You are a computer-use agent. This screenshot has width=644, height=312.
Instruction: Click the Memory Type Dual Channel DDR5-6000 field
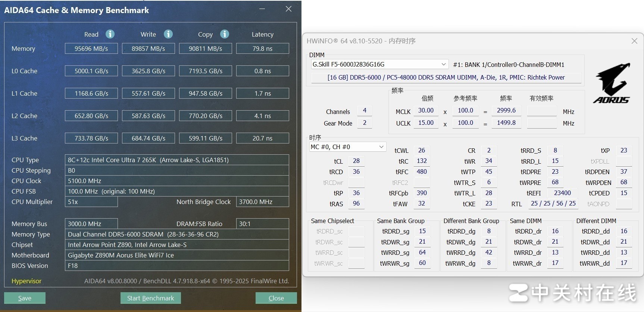tap(177, 234)
